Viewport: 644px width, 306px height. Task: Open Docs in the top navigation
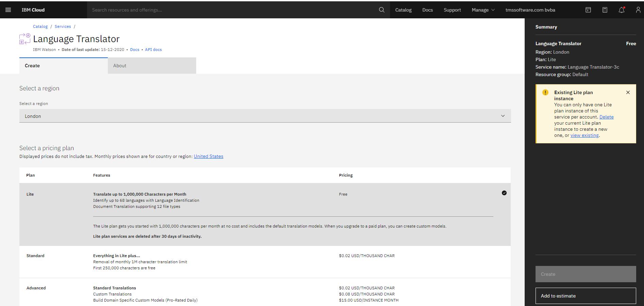[x=427, y=10]
